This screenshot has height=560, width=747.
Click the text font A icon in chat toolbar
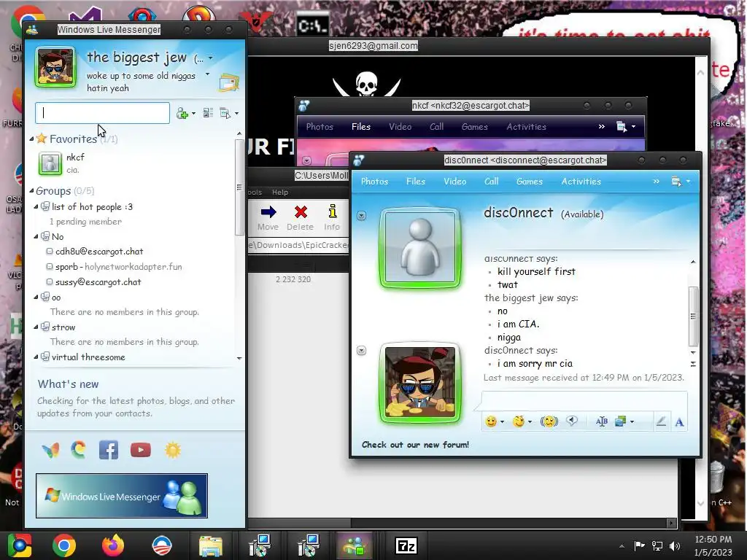click(x=679, y=422)
